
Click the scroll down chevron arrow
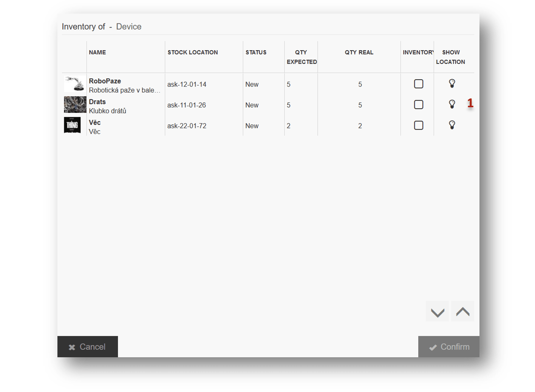click(x=437, y=312)
